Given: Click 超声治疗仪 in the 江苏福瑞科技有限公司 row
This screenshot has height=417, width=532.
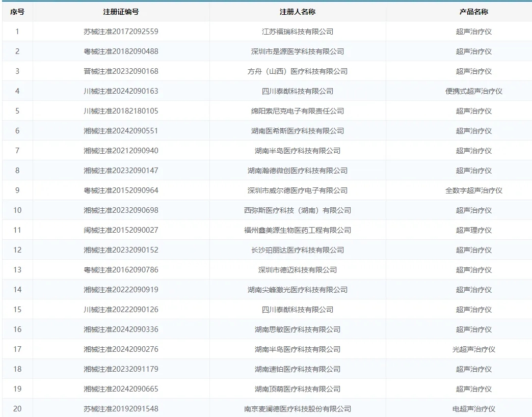Looking at the screenshot, I should click(474, 32).
